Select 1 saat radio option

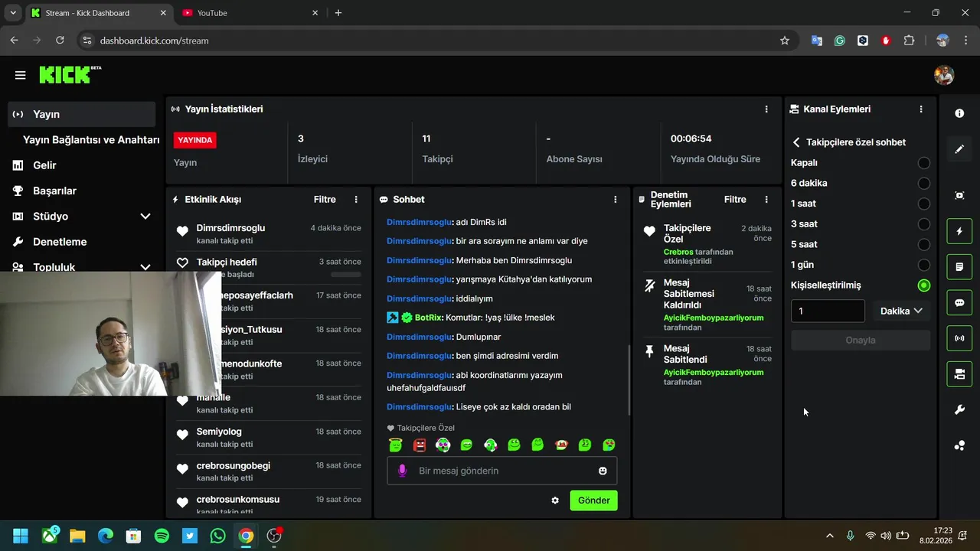tap(924, 204)
